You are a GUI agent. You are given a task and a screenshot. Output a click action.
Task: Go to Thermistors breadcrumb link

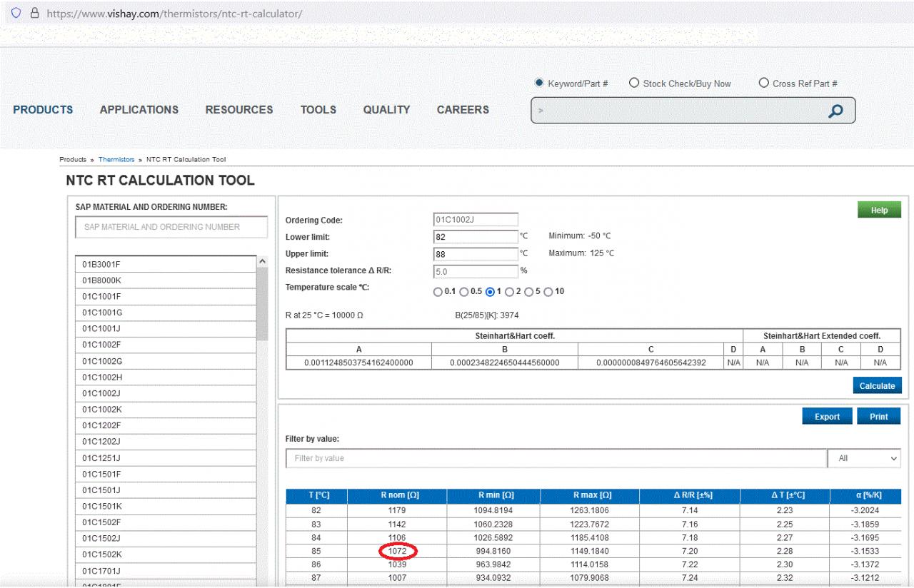116,160
